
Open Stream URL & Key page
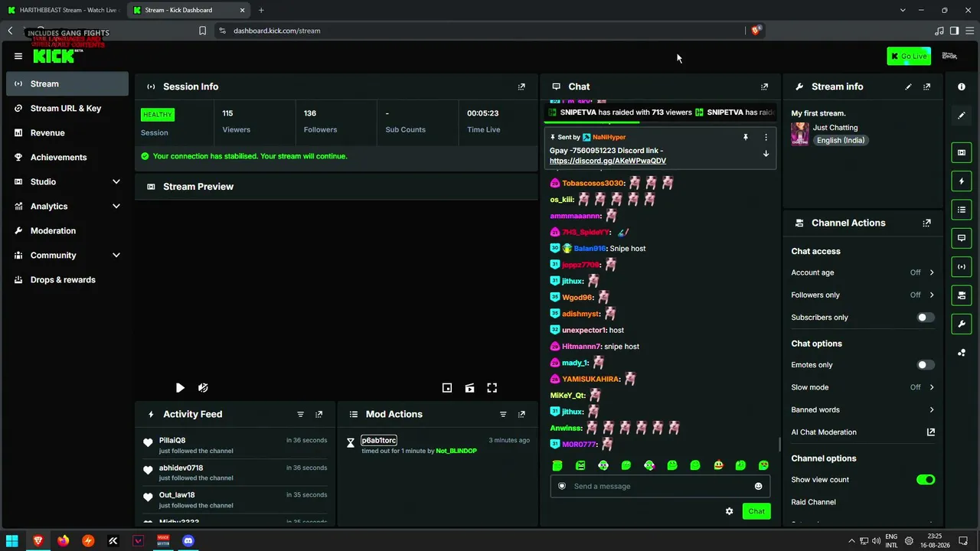(67, 108)
